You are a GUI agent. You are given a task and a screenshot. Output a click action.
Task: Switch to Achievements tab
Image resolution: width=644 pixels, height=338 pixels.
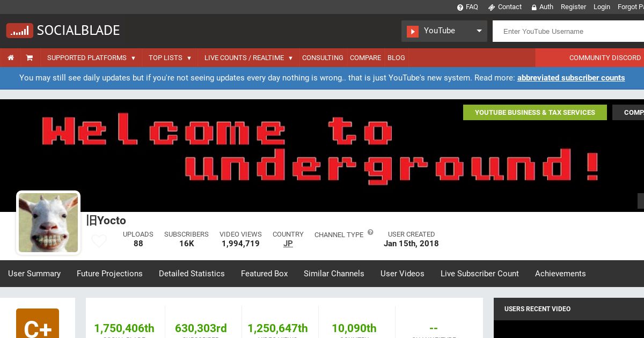[x=560, y=274]
